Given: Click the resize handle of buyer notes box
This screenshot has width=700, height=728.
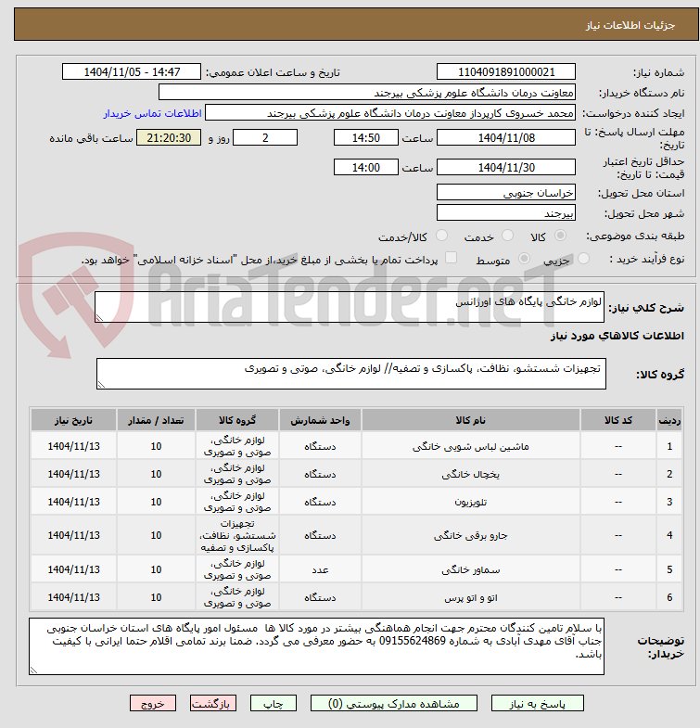Looking at the screenshot, I should click(33, 670).
